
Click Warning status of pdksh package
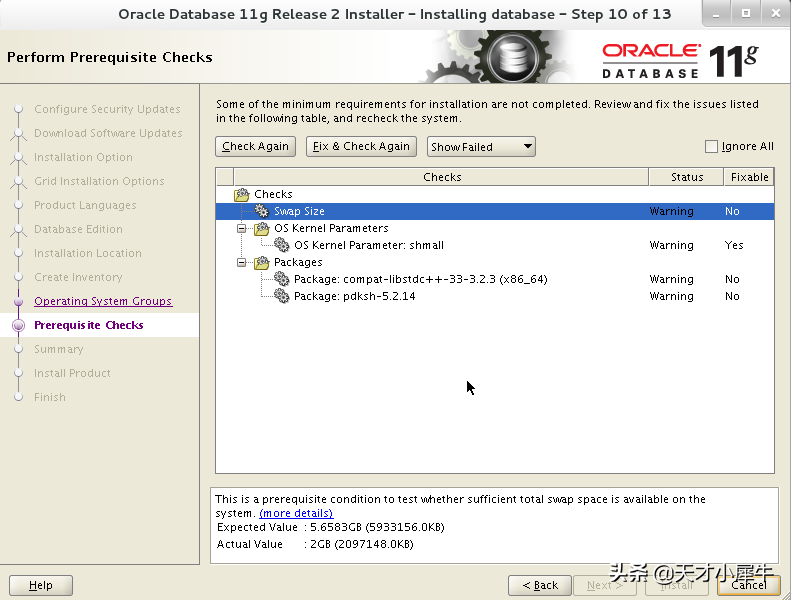671,296
